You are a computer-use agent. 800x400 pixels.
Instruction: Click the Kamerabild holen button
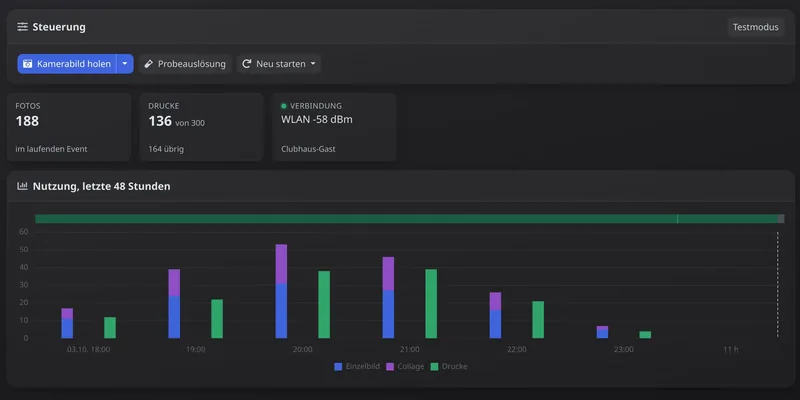pos(67,64)
